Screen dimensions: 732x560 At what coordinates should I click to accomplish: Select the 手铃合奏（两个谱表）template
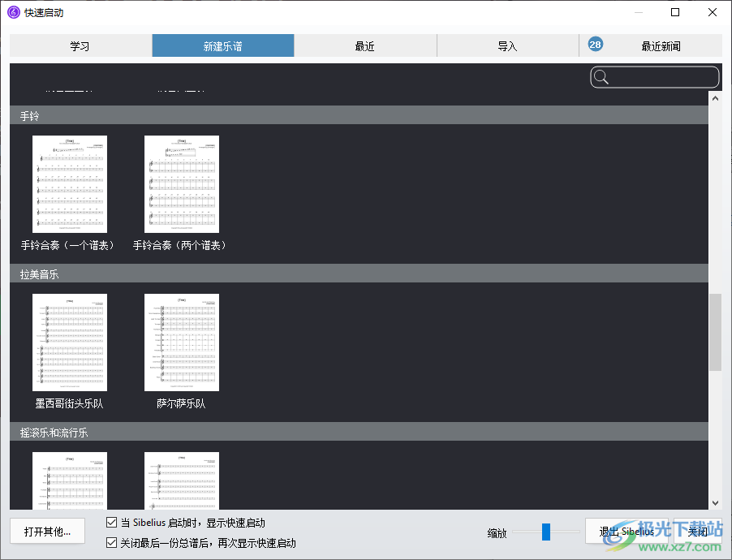pyautogui.click(x=181, y=184)
